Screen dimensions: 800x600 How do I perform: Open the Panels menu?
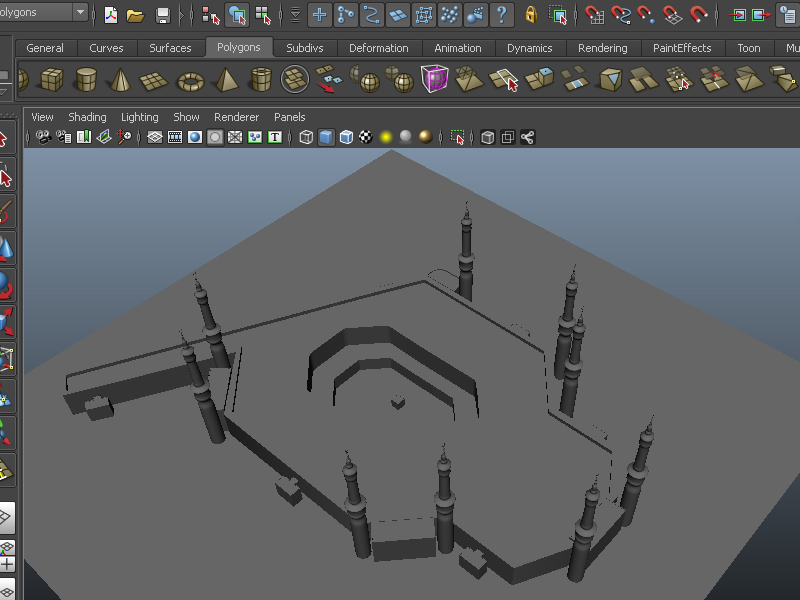click(290, 117)
